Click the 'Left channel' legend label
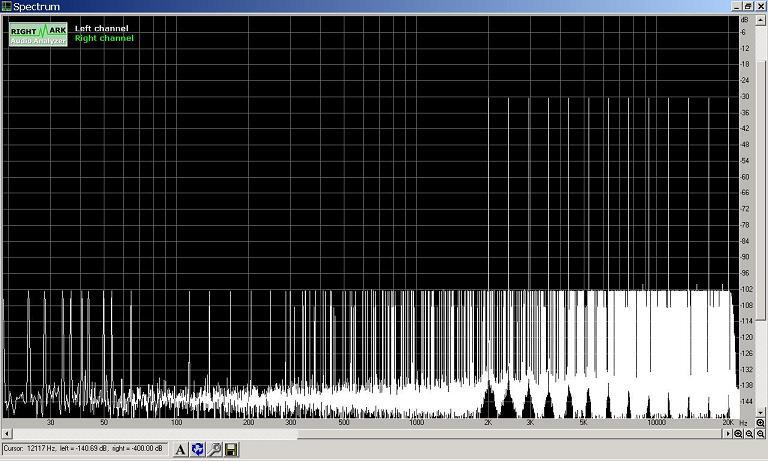768x461 pixels. coord(101,28)
